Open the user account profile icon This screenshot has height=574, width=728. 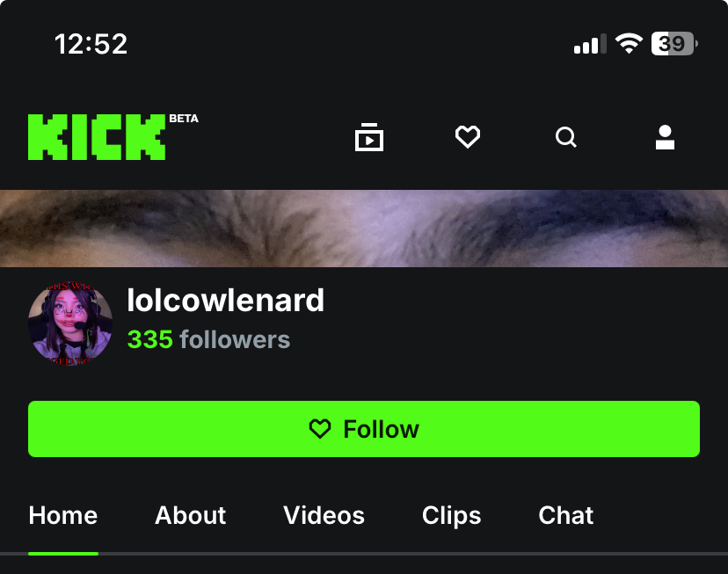click(x=665, y=137)
